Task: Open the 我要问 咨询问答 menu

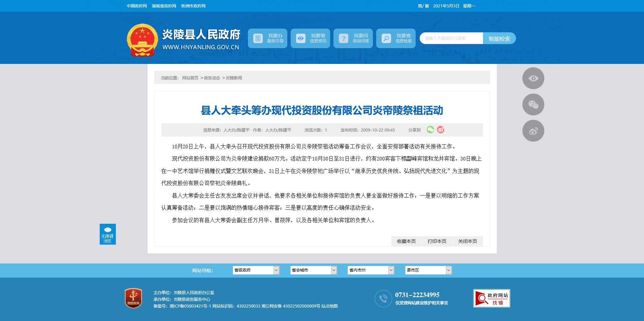Action: coord(353,38)
